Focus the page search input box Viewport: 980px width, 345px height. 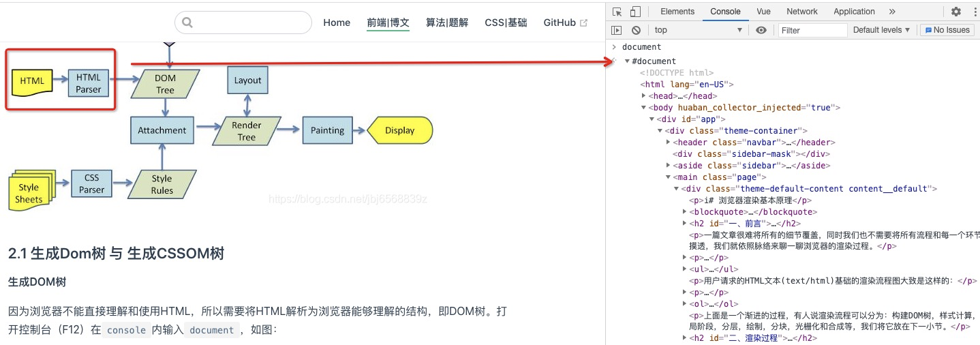pos(243,22)
